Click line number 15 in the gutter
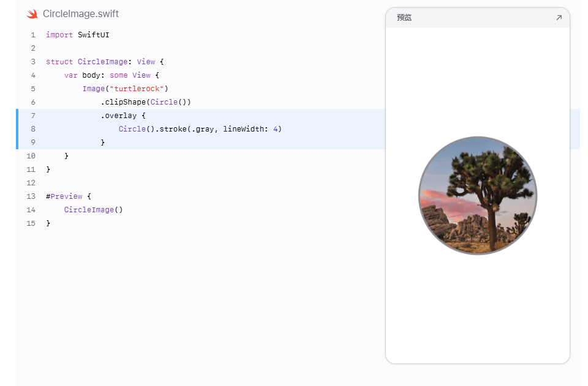588x386 pixels. tap(31, 223)
